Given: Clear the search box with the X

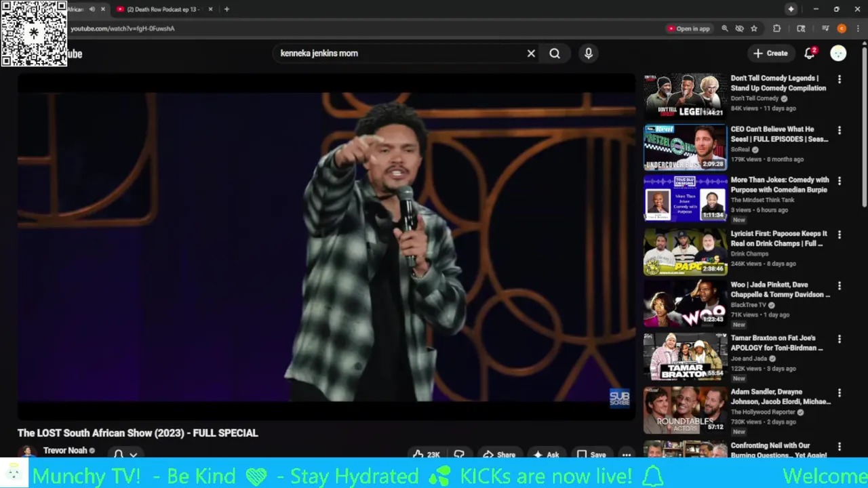Looking at the screenshot, I should pyautogui.click(x=531, y=54).
